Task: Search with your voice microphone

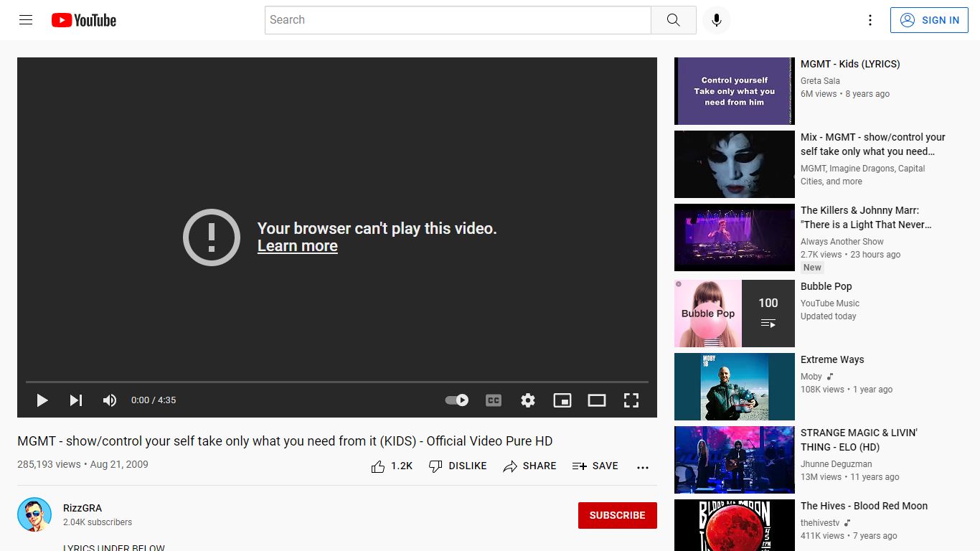Action: point(716,20)
